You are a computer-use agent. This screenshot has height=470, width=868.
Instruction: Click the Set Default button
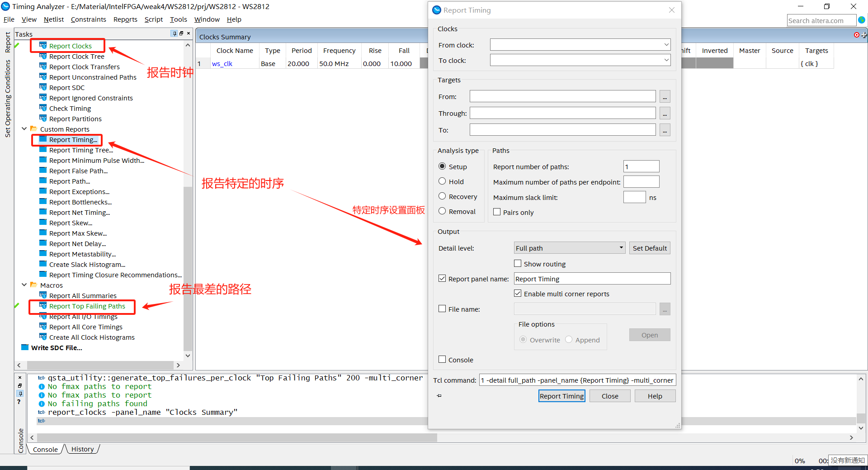[x=650, y=248]
